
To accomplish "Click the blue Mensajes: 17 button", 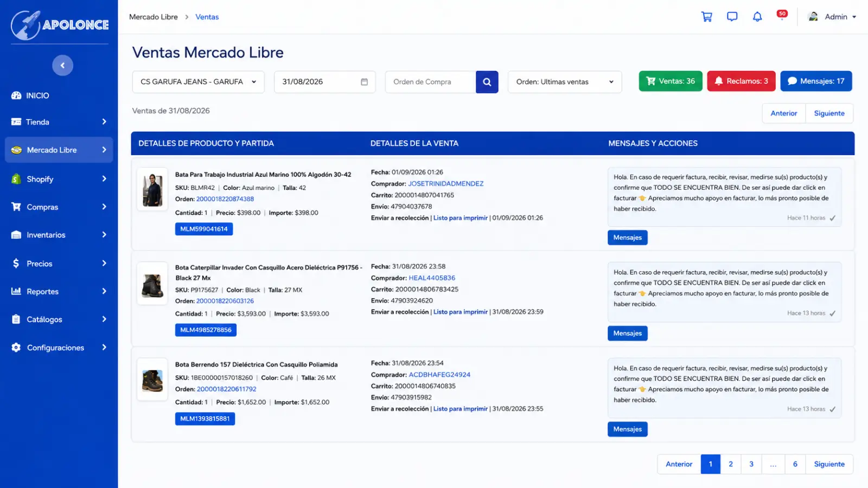I will click(816, 81).
